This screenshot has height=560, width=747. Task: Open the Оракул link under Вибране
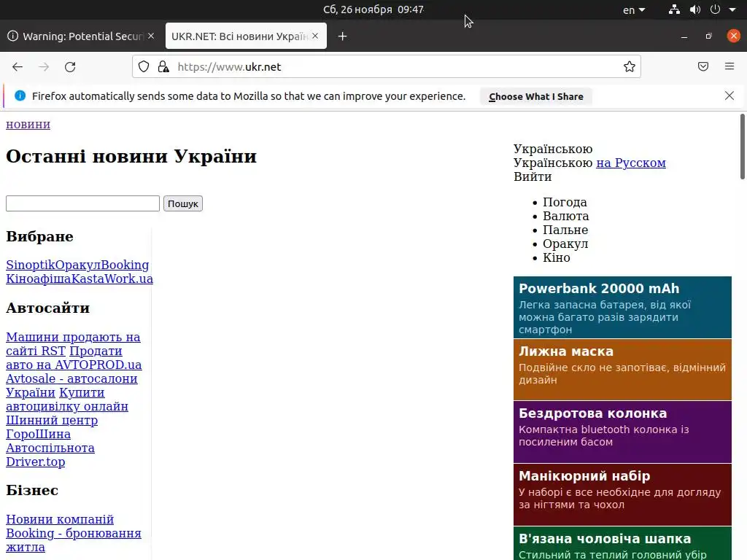[x=78, y=265]
